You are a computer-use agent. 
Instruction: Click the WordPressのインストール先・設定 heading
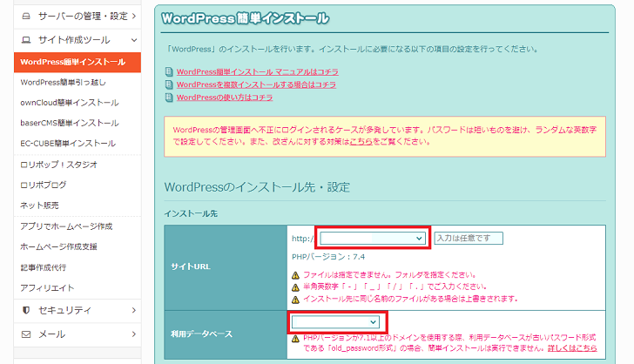pyautogui.click(x=257, y=187)
